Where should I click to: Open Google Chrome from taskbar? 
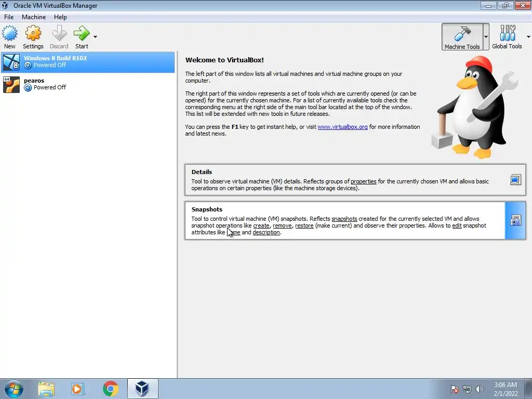[x=110, y=389]
